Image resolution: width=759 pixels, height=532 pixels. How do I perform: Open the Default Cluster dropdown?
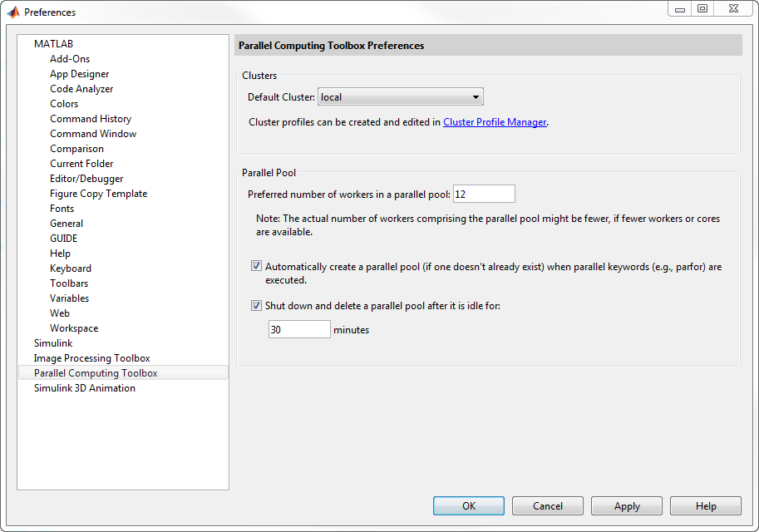401,97
